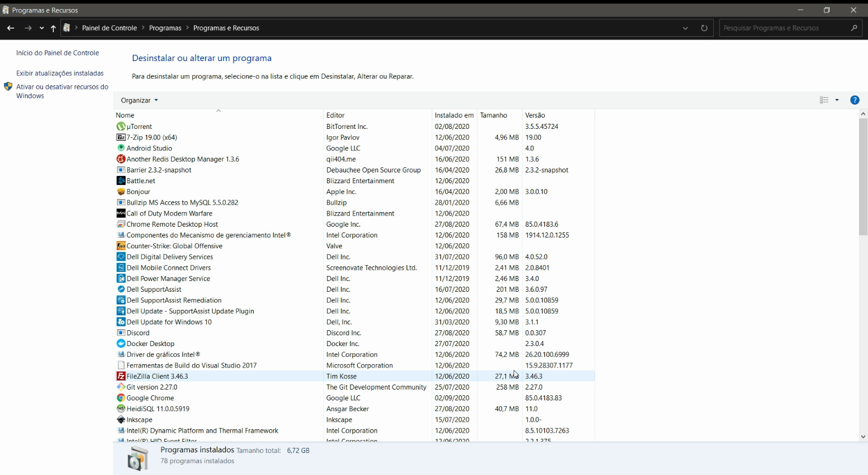The width and height of the screenshot is (868, 475).
Task: Select Ferramentas de Build do Visual Studio 2017
Action: (x=354, y=365)
